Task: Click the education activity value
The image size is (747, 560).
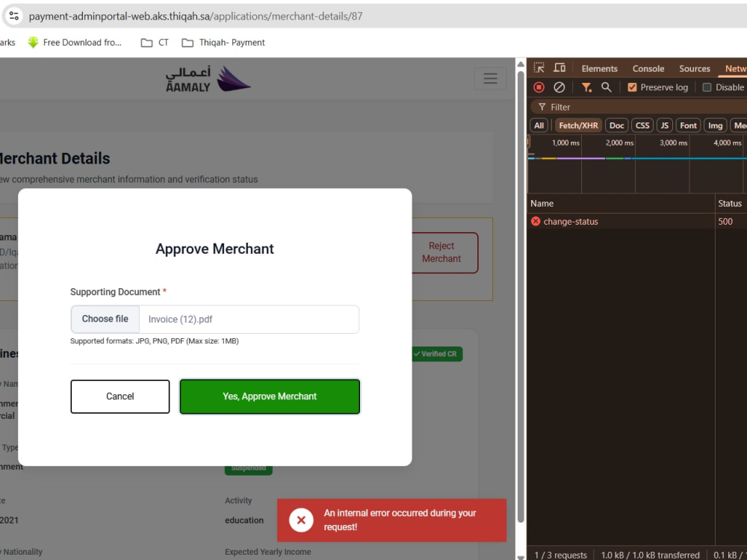Action: click(244, 520)
